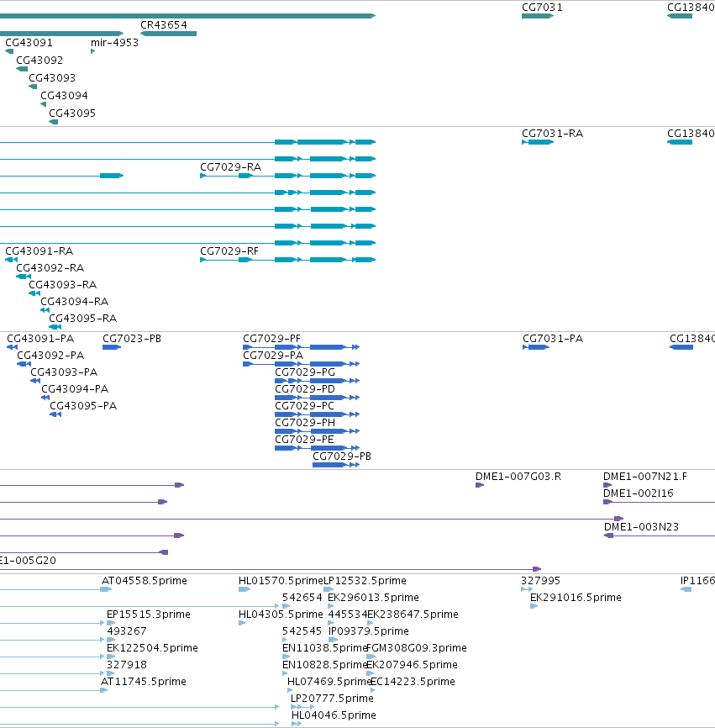Open the DME1-007N21.F clone label
This screenshot has width=715, height=728.
[x=645, y=477]
